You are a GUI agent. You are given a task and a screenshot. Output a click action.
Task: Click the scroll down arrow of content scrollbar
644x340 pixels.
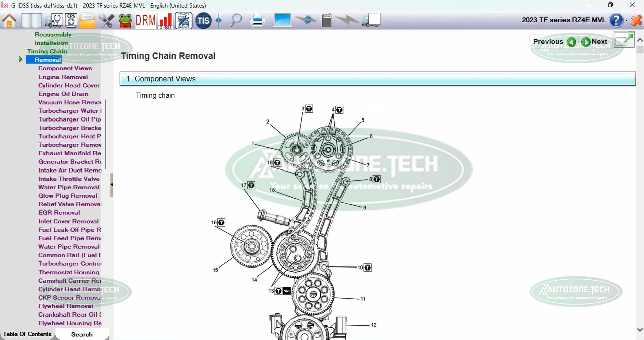tap(640, 330)
